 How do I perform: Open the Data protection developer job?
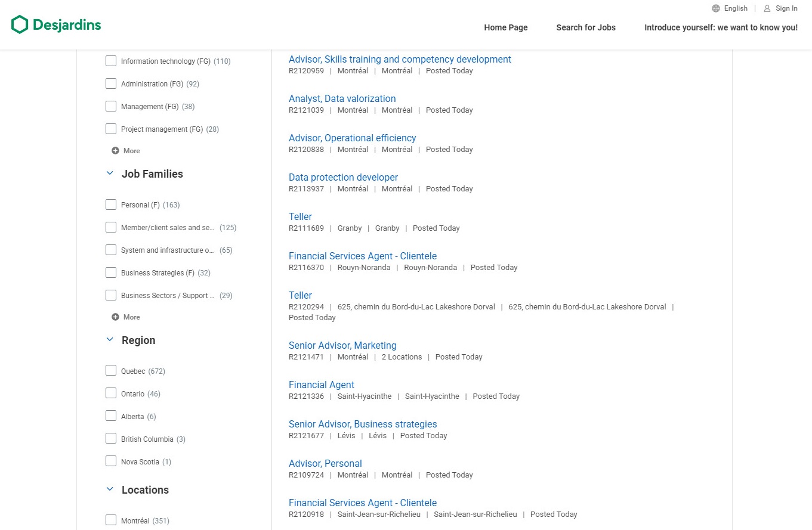point(343,178)
